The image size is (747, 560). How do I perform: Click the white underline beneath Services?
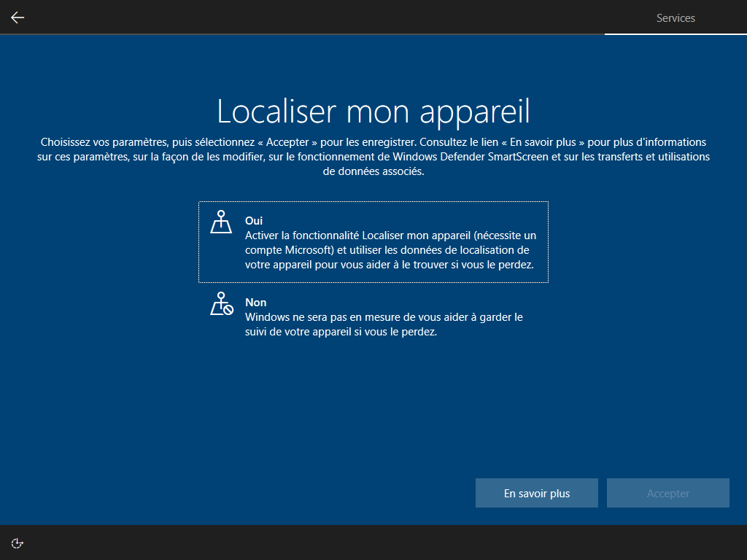point(676,34)
